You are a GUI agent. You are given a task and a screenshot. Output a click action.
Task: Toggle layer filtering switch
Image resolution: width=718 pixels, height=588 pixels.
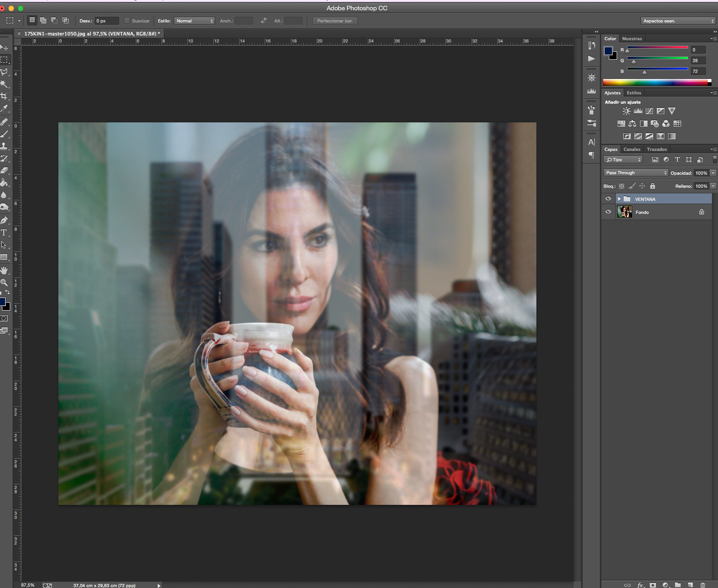pos(715,159)
